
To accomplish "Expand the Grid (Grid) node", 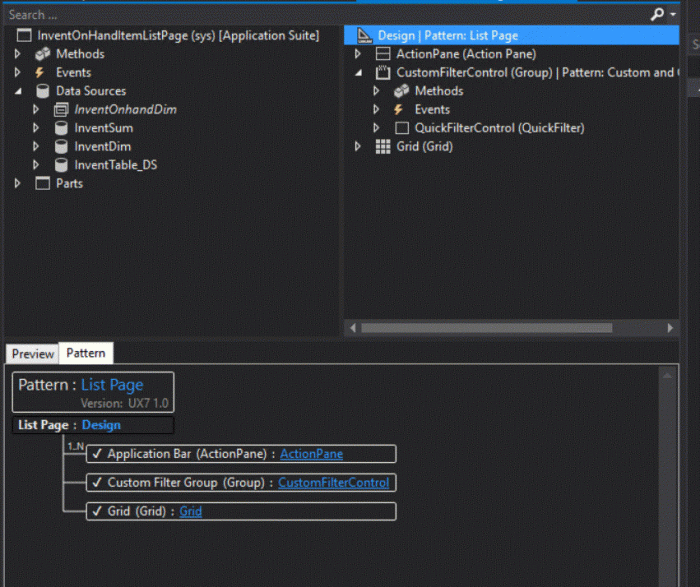I will [x=358, y=146].
